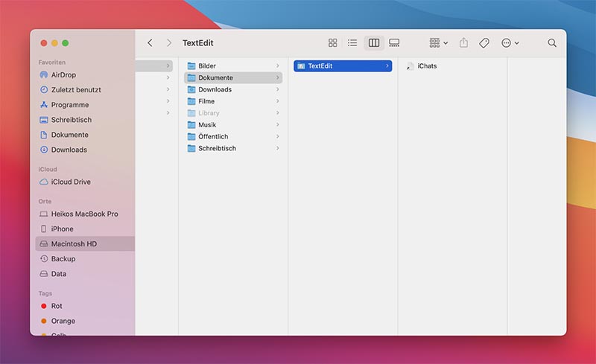Select the Bilder folder in column
Image resolution: width=596 pixels, height=364 pixels.
tap(206, 66)
